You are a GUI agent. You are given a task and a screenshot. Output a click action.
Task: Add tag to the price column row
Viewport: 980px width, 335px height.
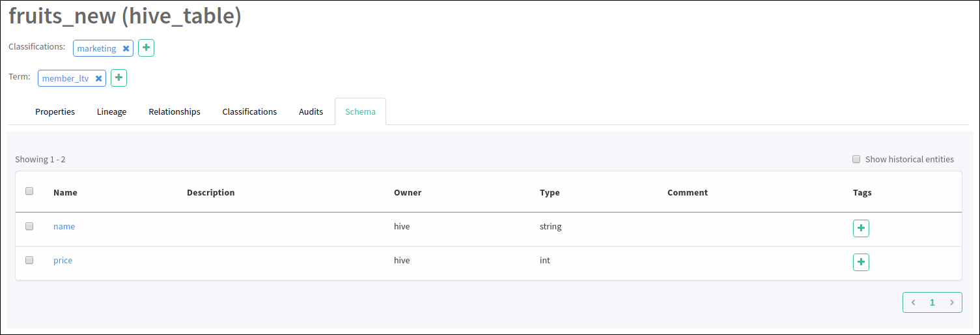click(x=861, y=262)
